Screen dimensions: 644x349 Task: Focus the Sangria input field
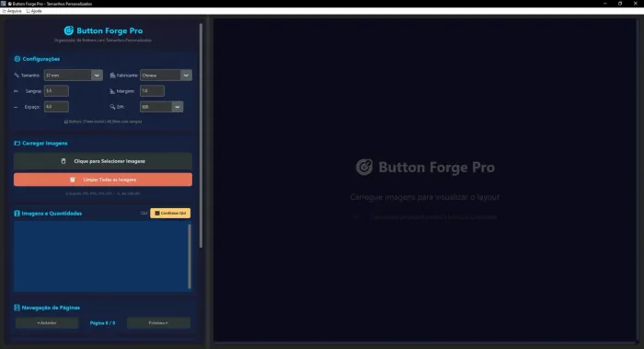point(56,91)
